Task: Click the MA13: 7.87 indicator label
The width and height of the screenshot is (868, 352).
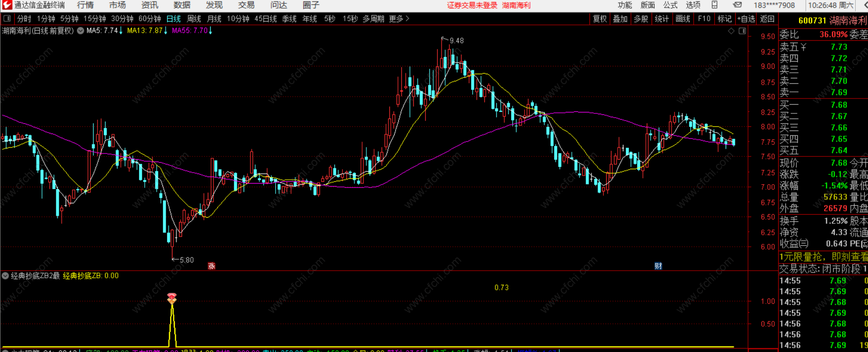Action: pyautogui.click(x=145, y=31)
